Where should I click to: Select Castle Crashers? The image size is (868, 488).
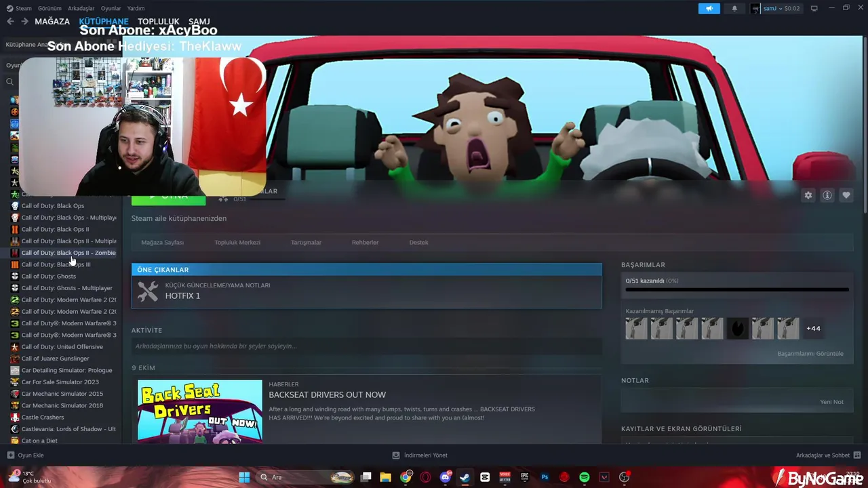tap(43, 417)
